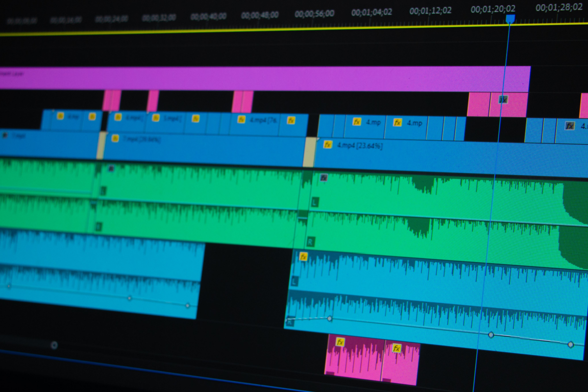Click the yellow fx badge on the right cyan audio clip
The width and height of the screenshot is (588, 392).
tap(303, 256)
